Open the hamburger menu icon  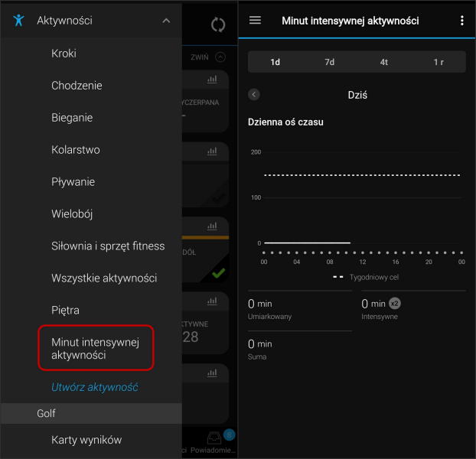pyautogui.click(x=255, y=21)
